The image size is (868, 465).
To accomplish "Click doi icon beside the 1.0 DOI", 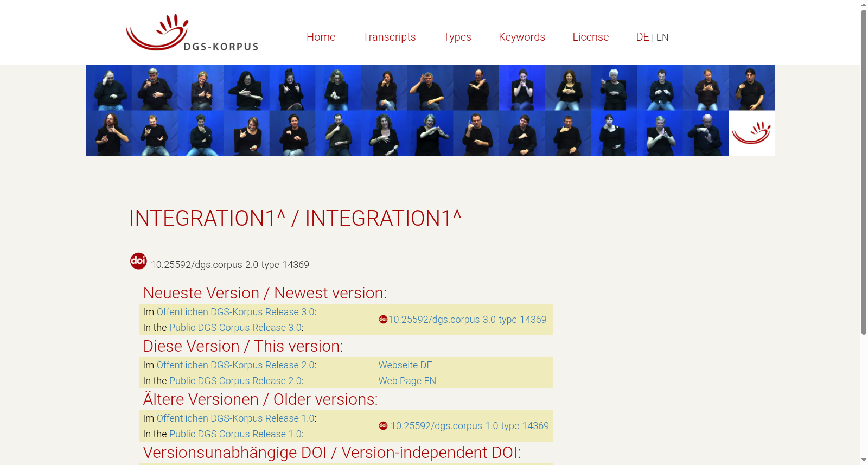I will click(383, 426).
